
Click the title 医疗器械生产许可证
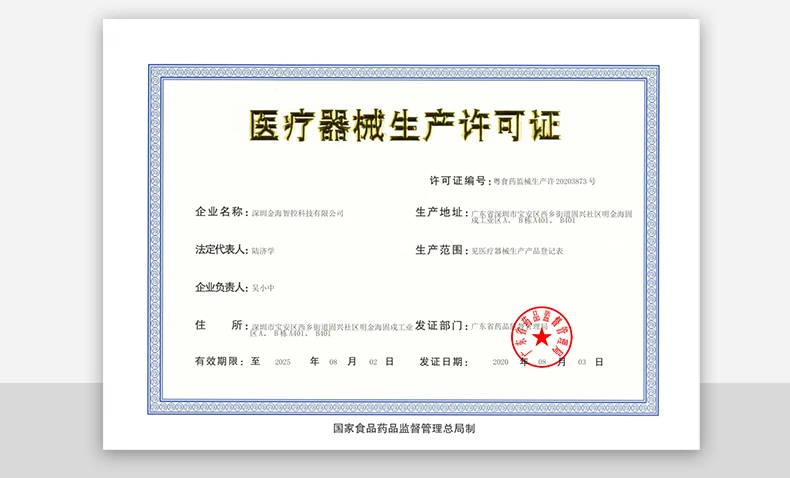point(405,125)
